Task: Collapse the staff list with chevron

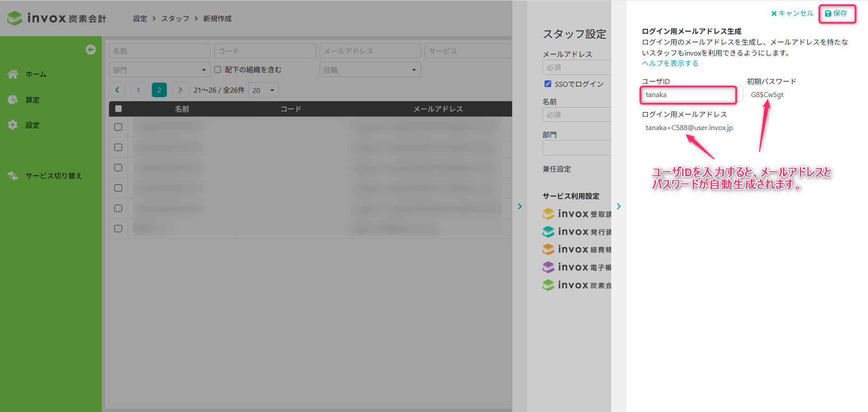Action: (520, 206)
